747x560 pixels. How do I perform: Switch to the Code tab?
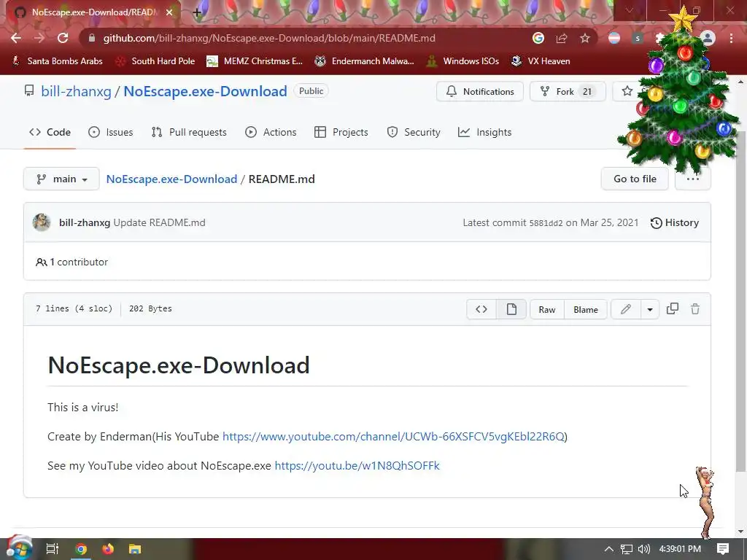point(50,133)
